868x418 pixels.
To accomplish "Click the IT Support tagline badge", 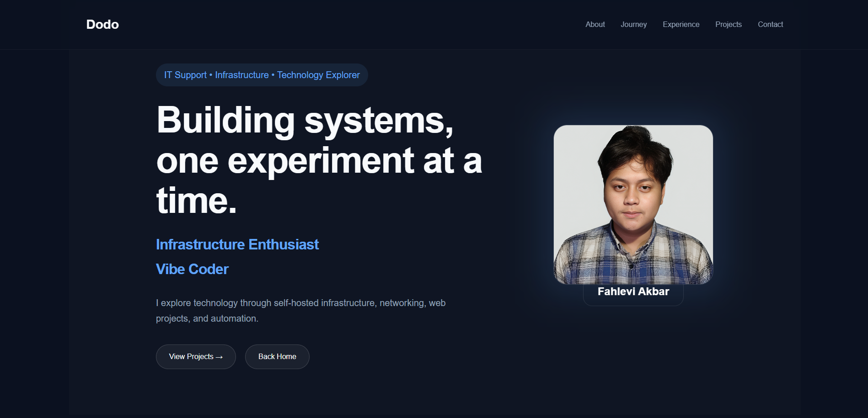I will click(x=262, y=75).
